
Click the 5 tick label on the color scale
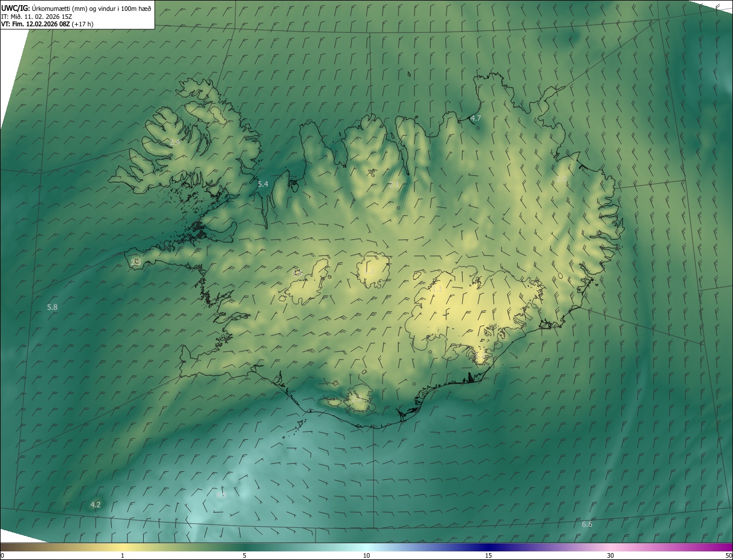[245, 555]
